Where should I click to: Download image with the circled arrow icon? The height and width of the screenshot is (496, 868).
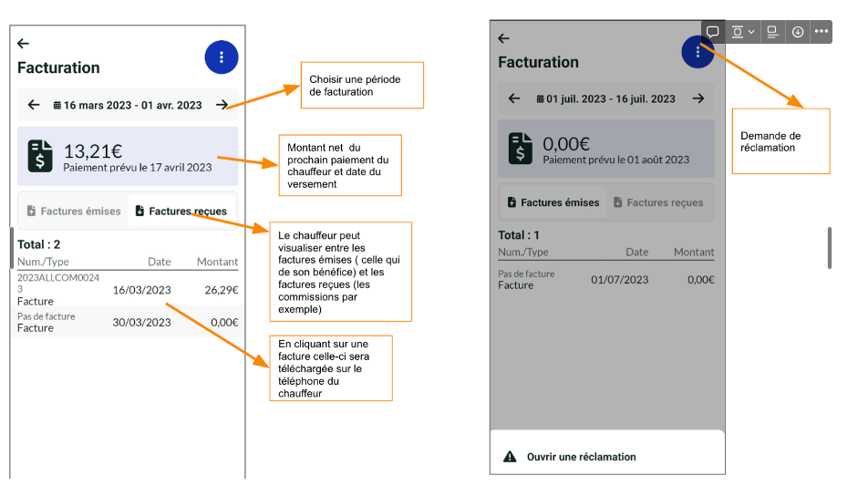[x=798, y=32]
